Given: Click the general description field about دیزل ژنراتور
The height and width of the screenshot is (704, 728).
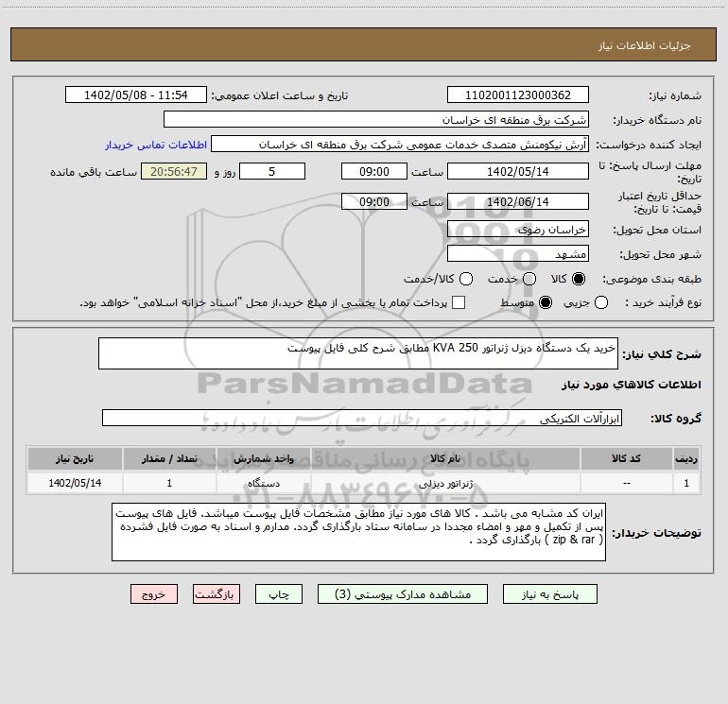Looking at the screenshot, I should click(358, 353).
